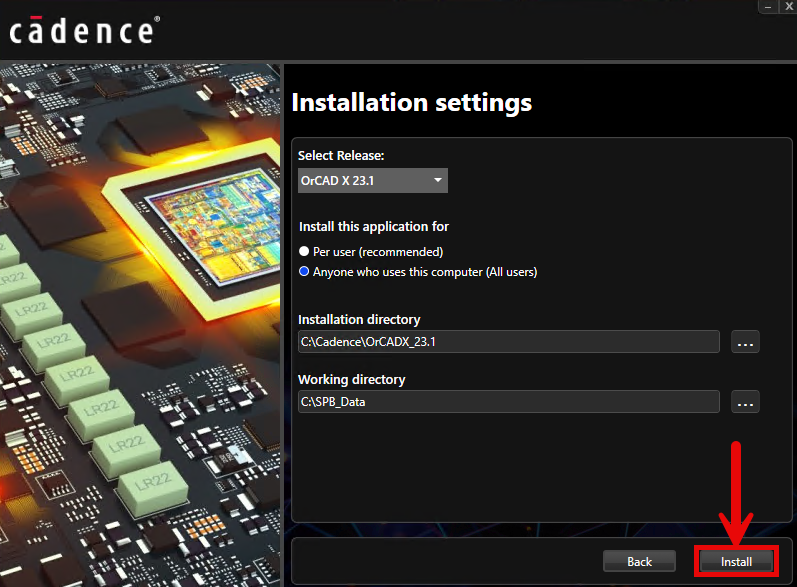Go Back to the previous installer step
The image size is (797, 587).
click(x=639, y=561)
